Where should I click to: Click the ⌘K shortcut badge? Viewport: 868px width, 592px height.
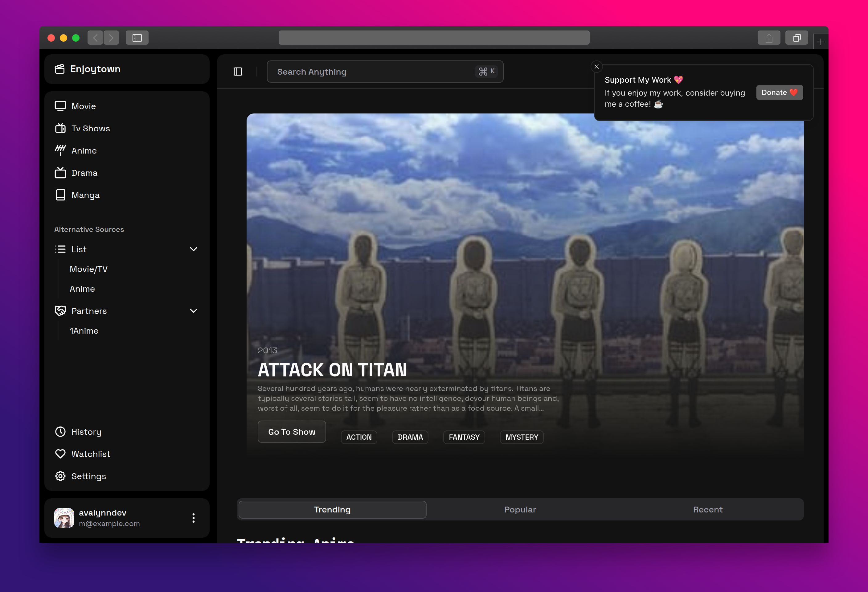coord(487,71)
